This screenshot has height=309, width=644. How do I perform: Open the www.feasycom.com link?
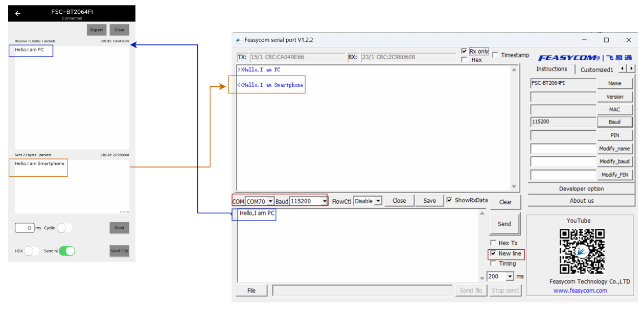[580, 291]
